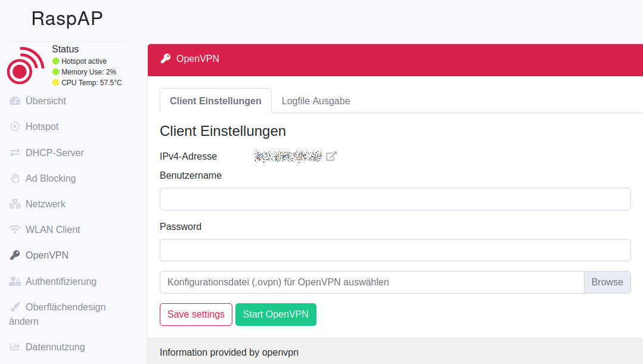Image resolution: width=643 pixels, height=364 pixels.
Task: Click Start OpenVPN button
Action: pyautogui.click(x=275, y=315)
